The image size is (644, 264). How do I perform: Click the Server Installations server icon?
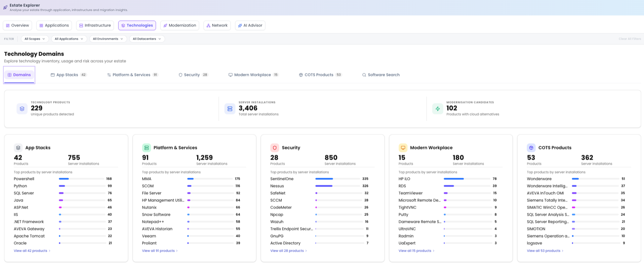(x=230, y=109)
